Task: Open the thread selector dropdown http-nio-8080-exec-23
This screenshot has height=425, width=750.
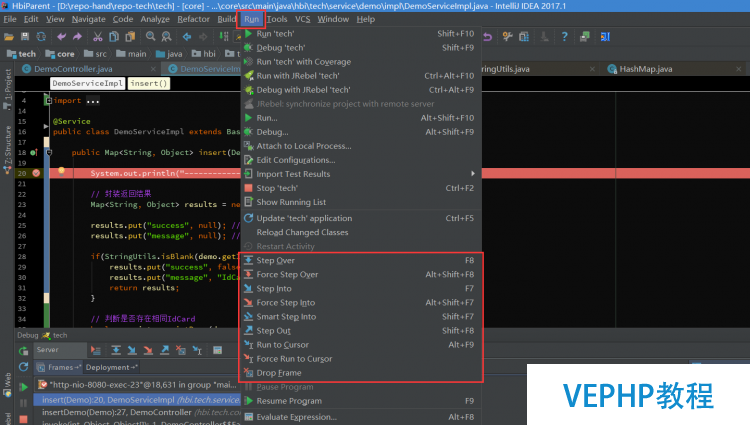Action: (x=138, y=385)
